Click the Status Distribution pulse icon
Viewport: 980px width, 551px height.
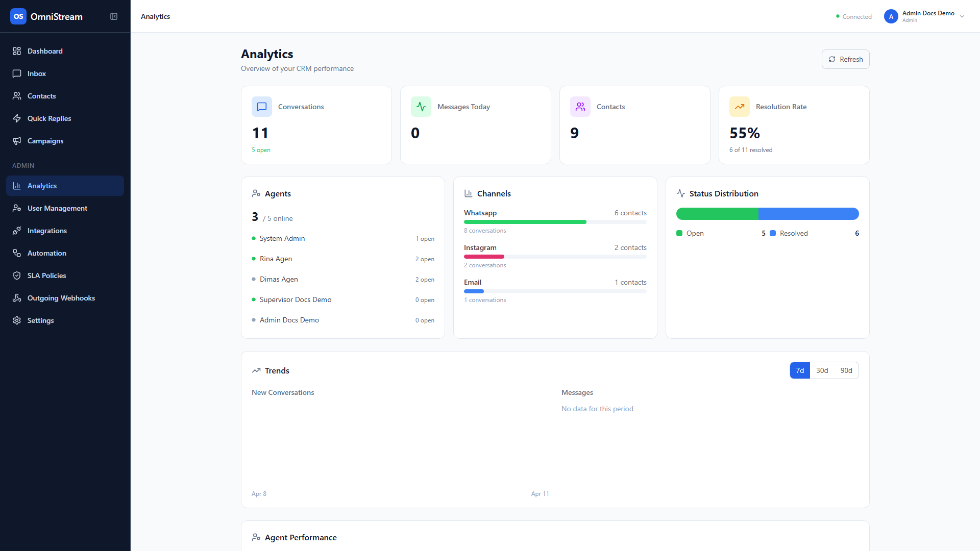point(681,193)
